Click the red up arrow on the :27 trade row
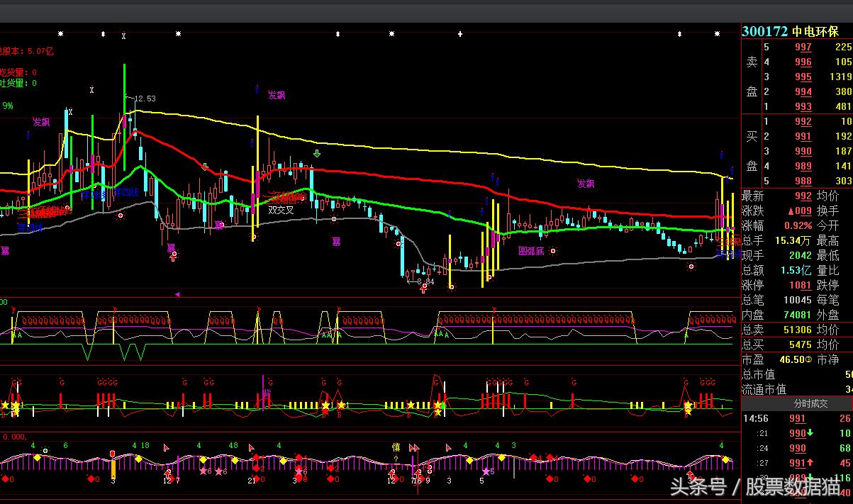This screenshot has height=504, width=853. click(x=810, y=463)
